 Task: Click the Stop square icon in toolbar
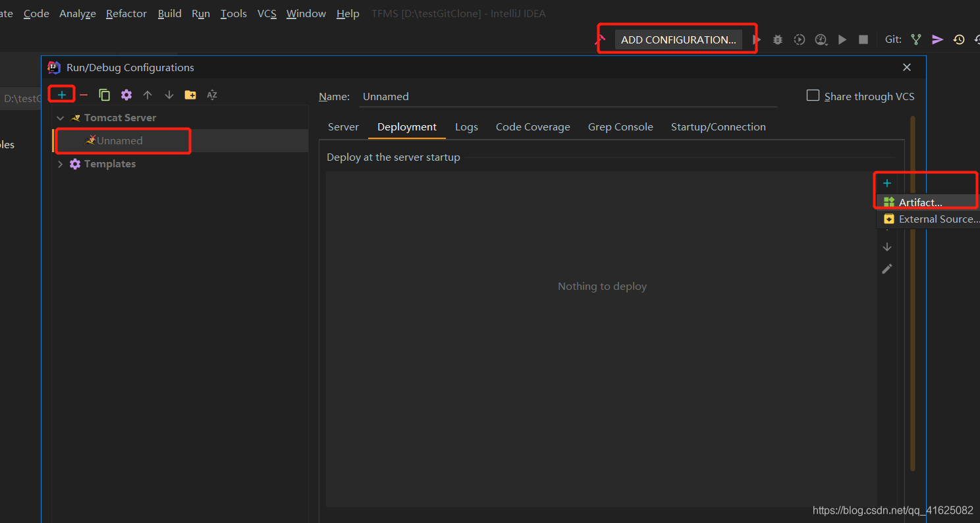[863, 40]
